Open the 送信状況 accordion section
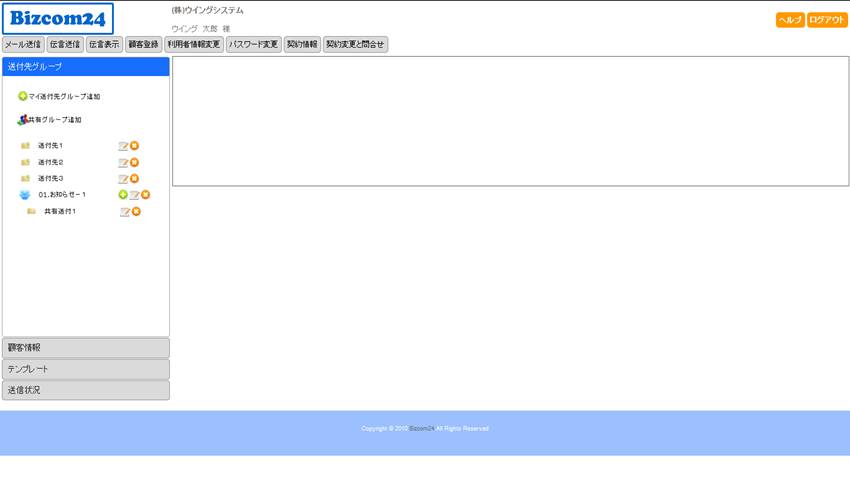 pos(86,390)
